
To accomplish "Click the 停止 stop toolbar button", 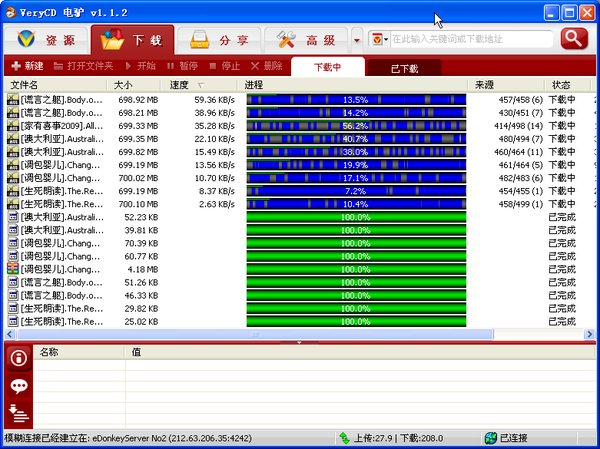I will tap(225, 66).
